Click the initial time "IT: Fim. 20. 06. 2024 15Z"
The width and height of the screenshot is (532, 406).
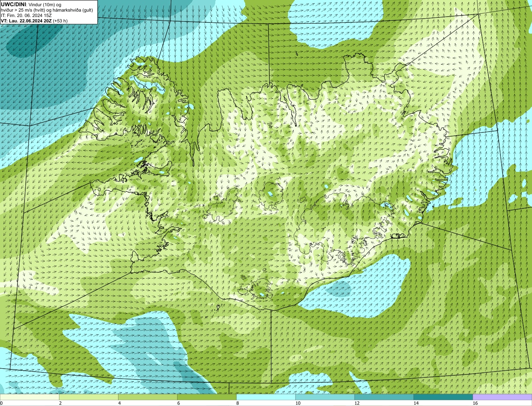26,15
